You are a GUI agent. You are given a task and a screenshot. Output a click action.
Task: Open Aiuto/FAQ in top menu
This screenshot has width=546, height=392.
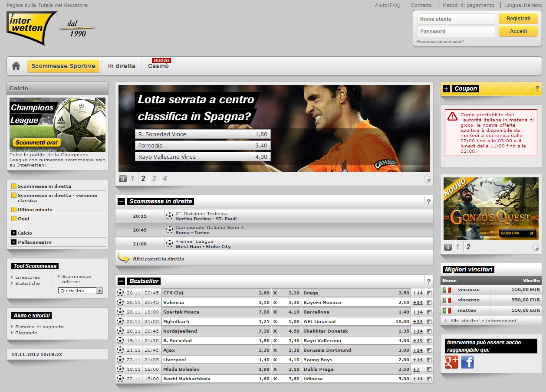coord(387,5)
